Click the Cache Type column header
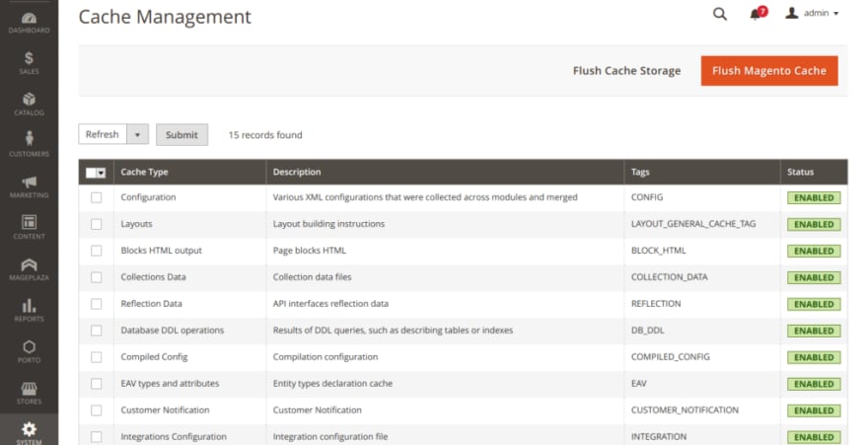This screenshot has width=868, height=445. pyautogui.click(x=189, y=172)
